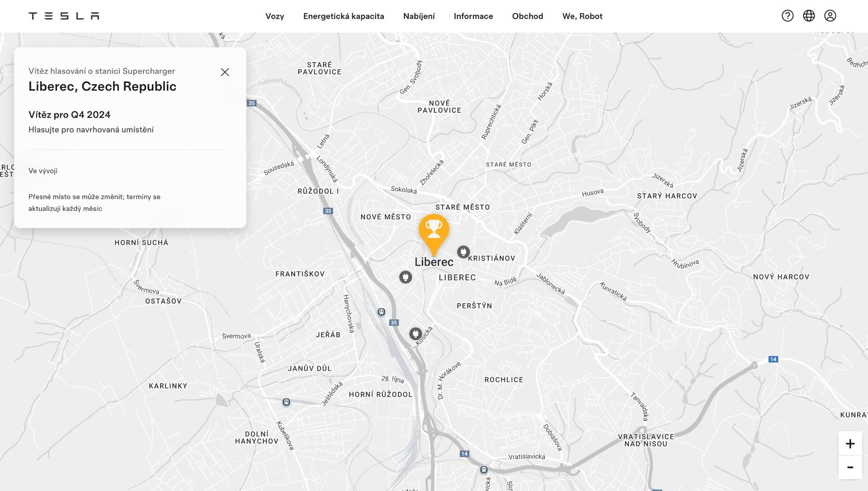Open the Nabíjení menu
The image size is (868, 491).
(419, 16)
